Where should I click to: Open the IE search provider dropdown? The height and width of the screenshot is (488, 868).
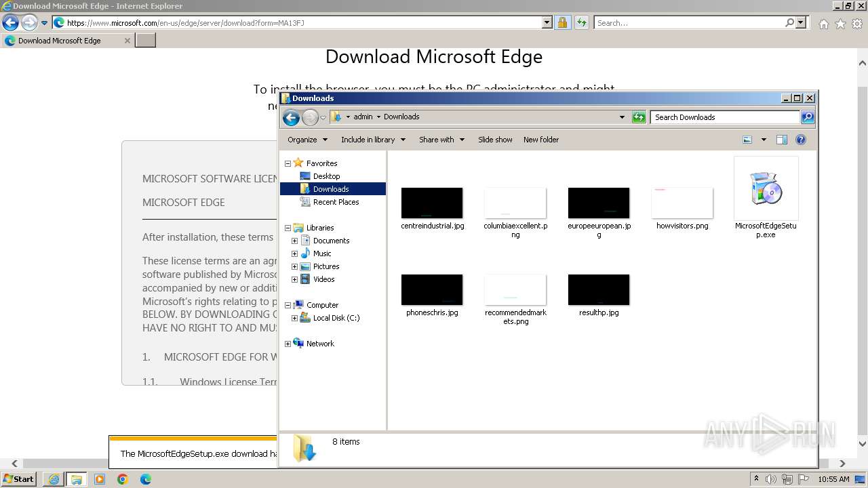(801, 22)
